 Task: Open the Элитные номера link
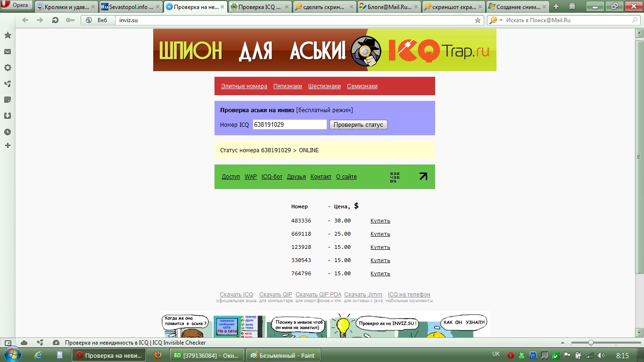[x=244, y=86]
